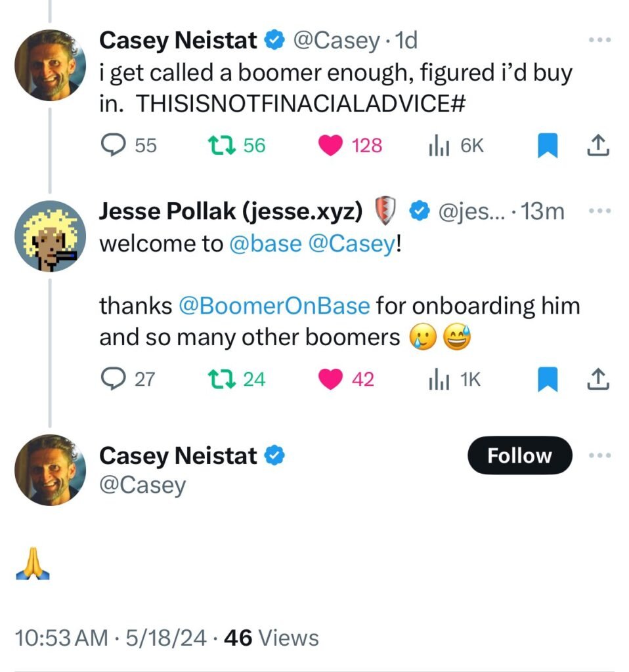The width and height of the screenshot is (629, 672).
Task: Open the @BoomerOnBase mention link
Action: point(274,306)
